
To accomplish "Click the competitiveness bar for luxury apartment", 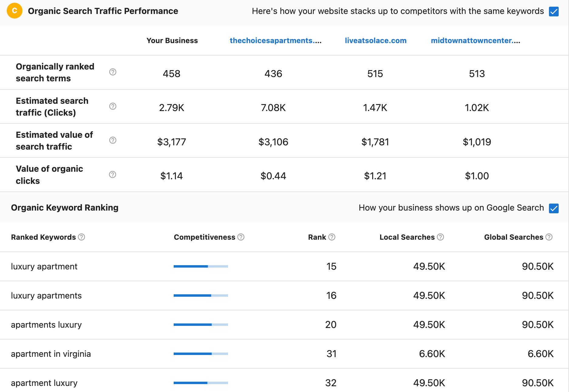I will point(200,266).
